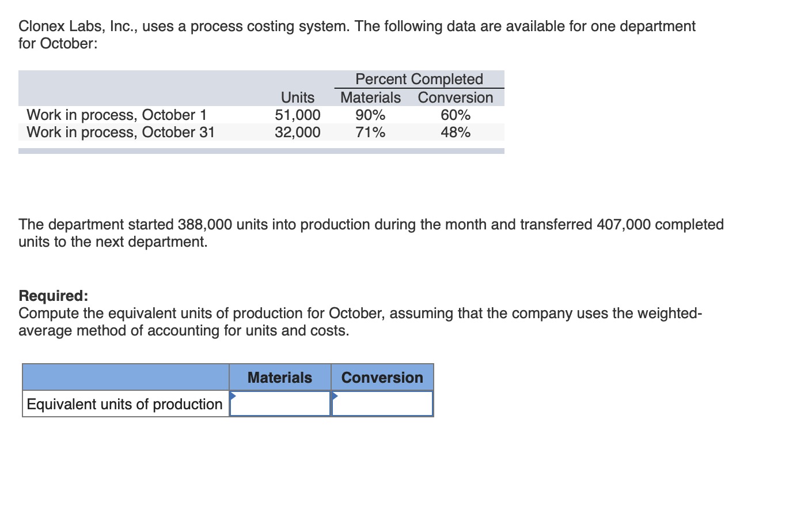Click the Conversion percent column header

(x=456, y=97)
